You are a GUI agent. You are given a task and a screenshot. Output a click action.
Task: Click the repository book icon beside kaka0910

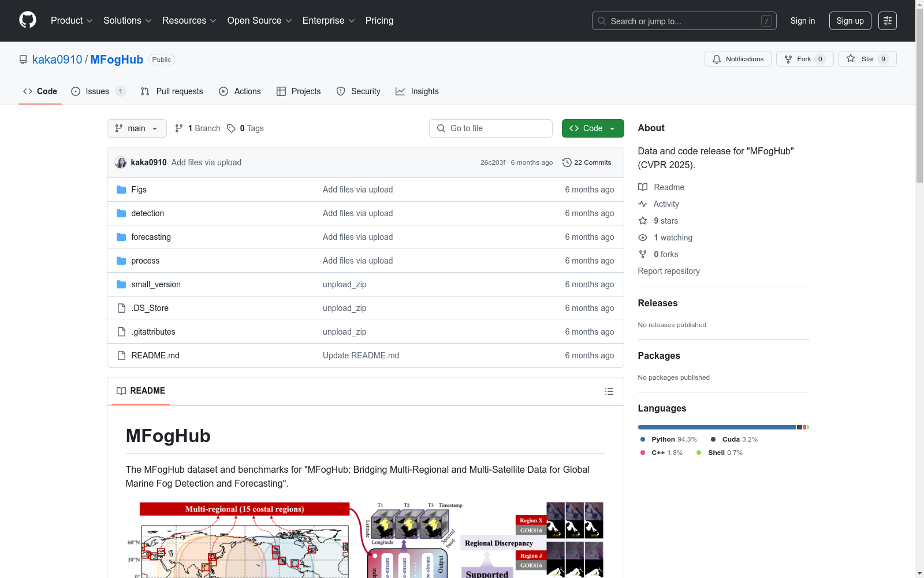tap(23, 60)
